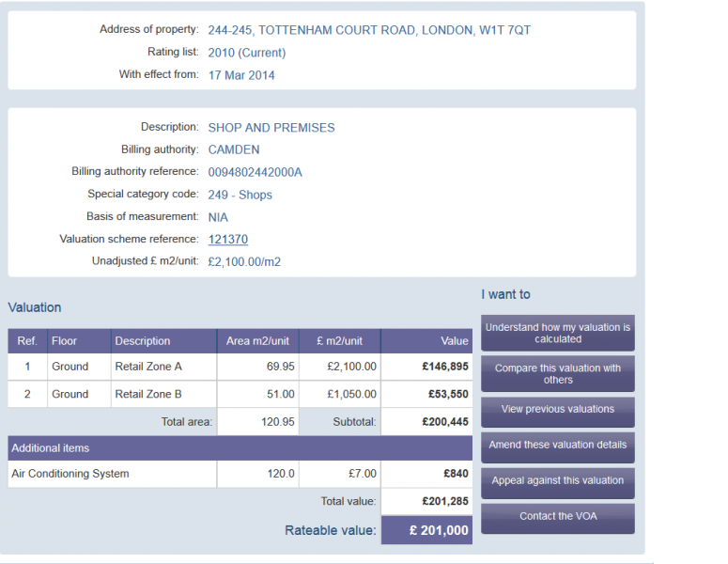Choose Appeal against this valuation
The image size is (728, 564).
coord(558,483)
